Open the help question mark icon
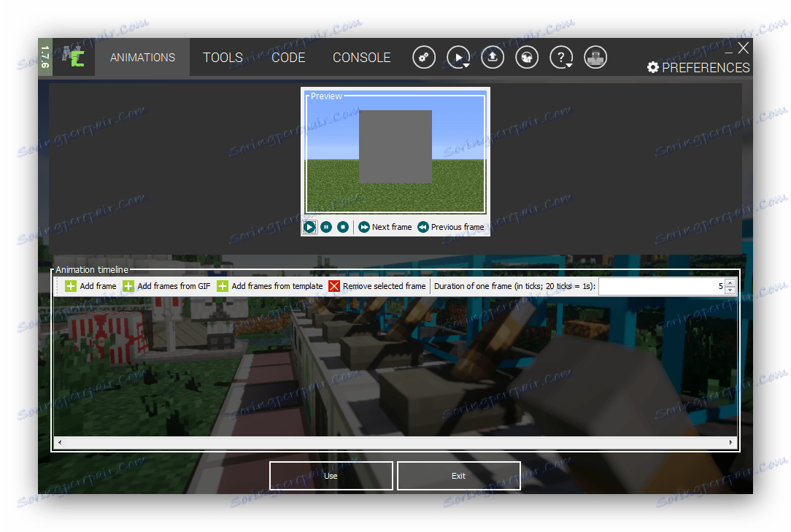 coord(561,57)
